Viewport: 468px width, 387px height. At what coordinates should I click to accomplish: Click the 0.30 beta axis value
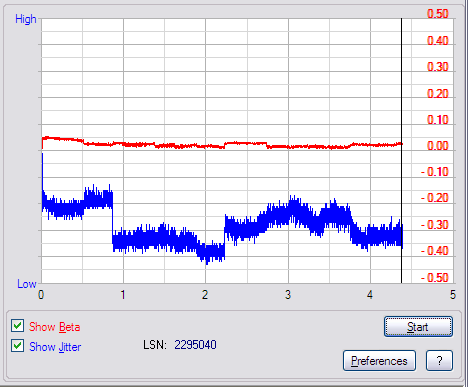(438, 67)
